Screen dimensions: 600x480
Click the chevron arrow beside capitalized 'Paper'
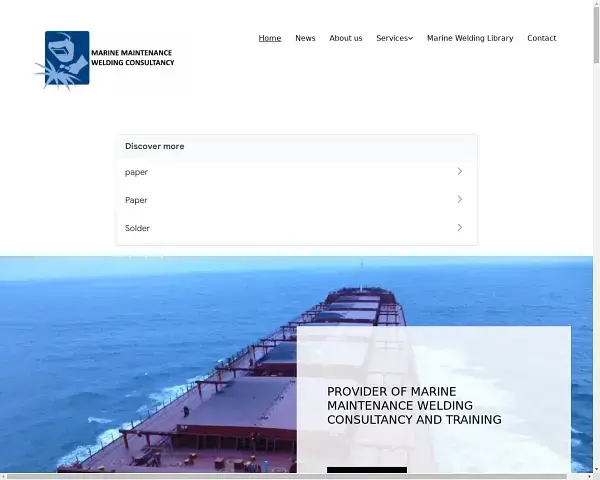pyautogui.click(x=459, y=200)
